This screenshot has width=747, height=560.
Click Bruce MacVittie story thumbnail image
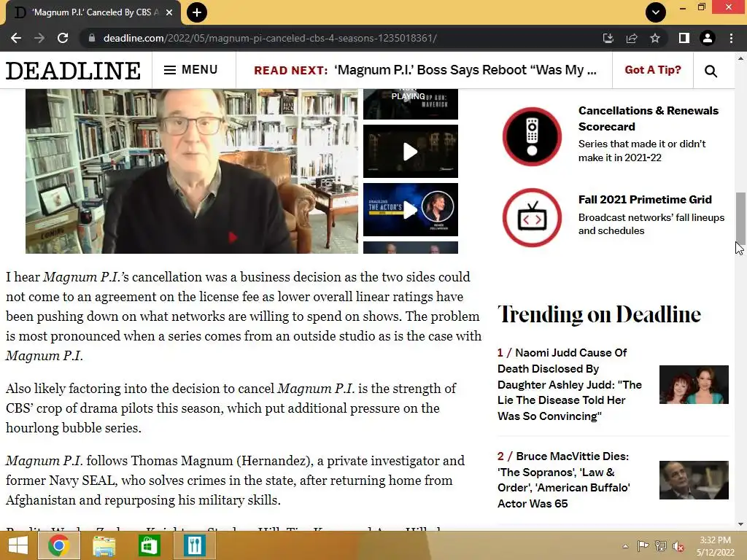(x=694, y=480)
